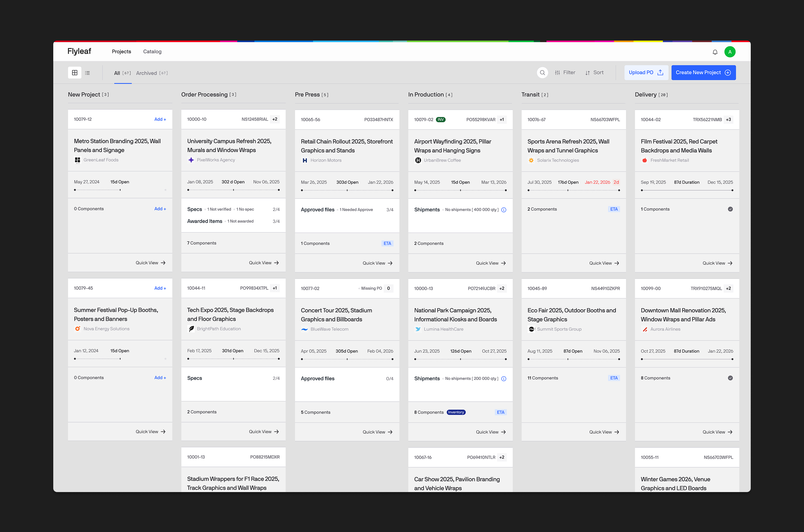Click the Inventory badge on National Park card
This screenshot has width=804, height=532.
click(x=456, y=412)
